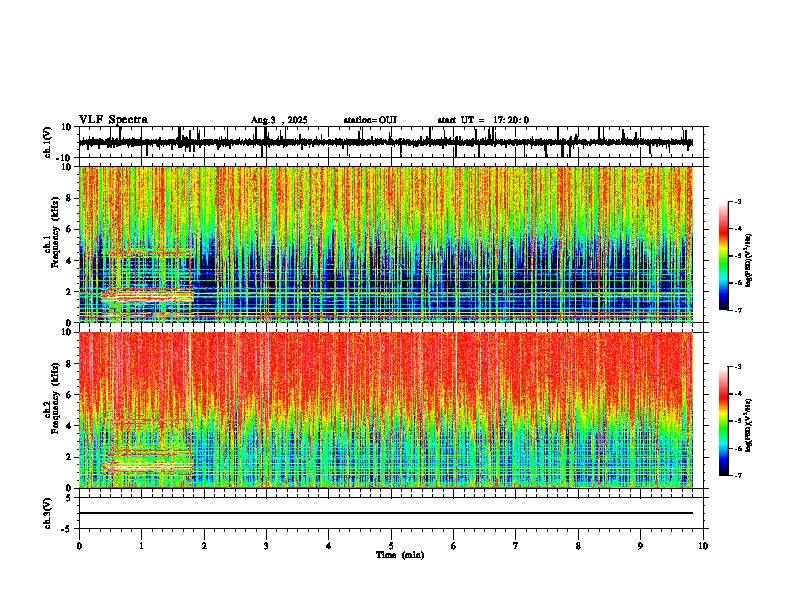Select the "start UT = 17:20: 0" text
This screenshot has height=612, width=792.
coord(483,120)
